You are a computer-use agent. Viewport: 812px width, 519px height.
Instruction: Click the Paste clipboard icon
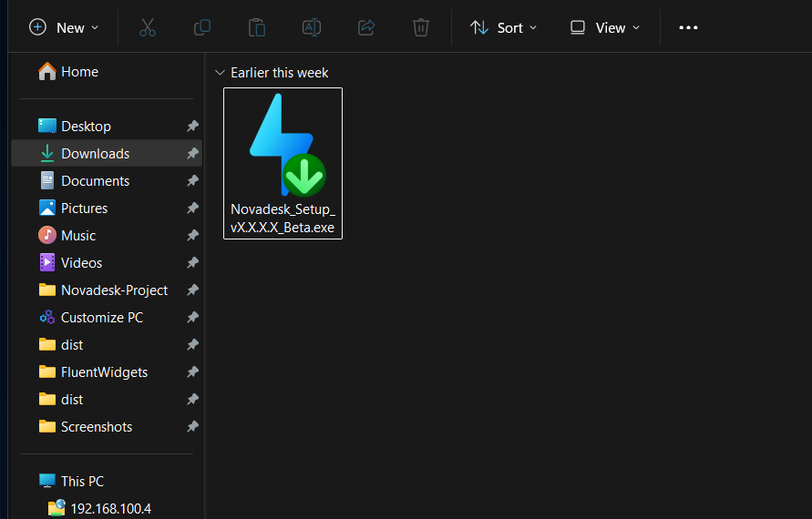click(x=257, y=27)
